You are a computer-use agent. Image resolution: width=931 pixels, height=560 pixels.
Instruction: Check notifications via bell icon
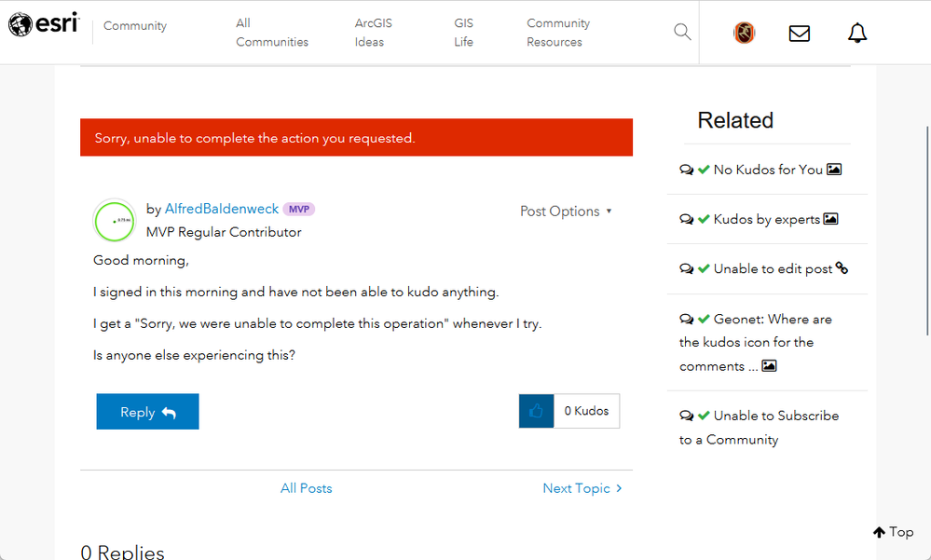856,33
